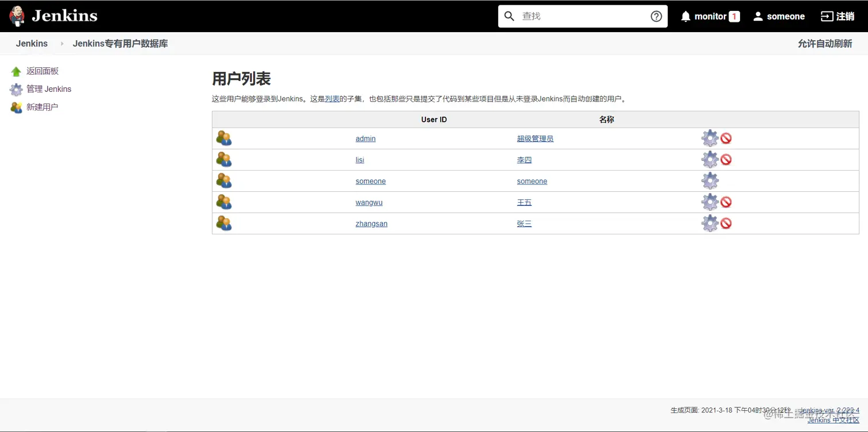Open monitor notification badge showing 1
This screenshot has width=868, height=432.
[x=734, y=16]
